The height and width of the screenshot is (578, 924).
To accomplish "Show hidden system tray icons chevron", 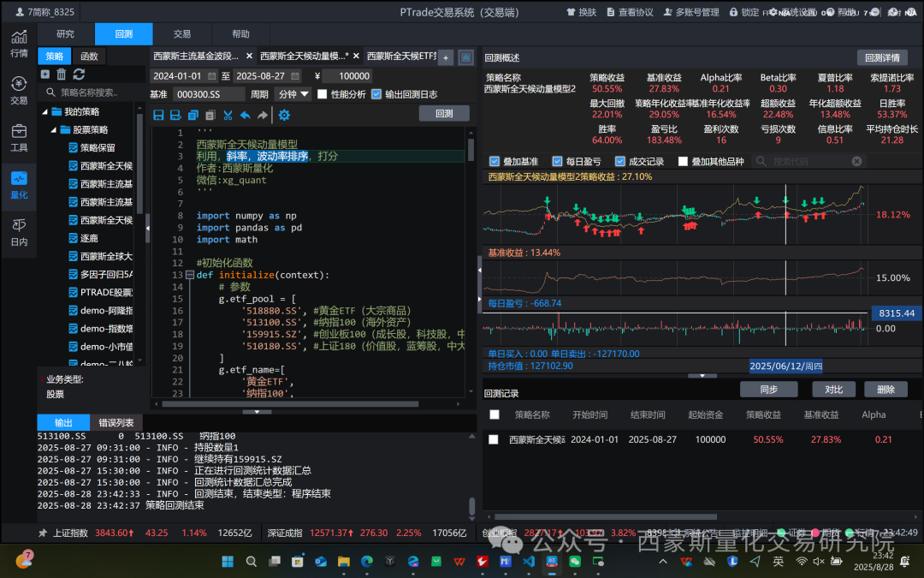I will [663, 562].
